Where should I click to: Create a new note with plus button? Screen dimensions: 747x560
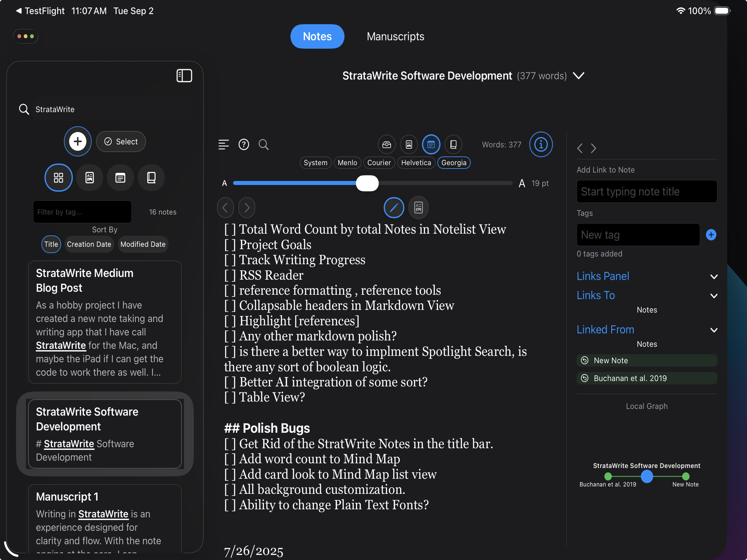(78, 141)
